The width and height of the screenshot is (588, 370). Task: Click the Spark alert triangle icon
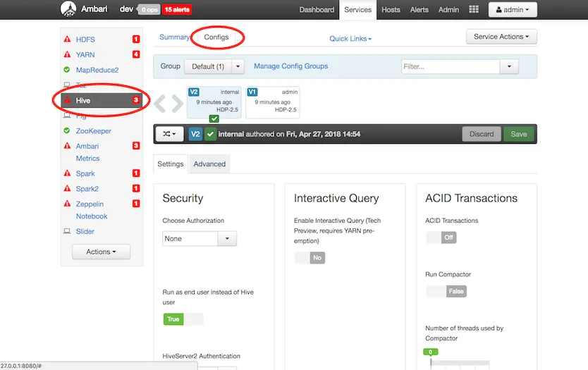coord(67,173)
